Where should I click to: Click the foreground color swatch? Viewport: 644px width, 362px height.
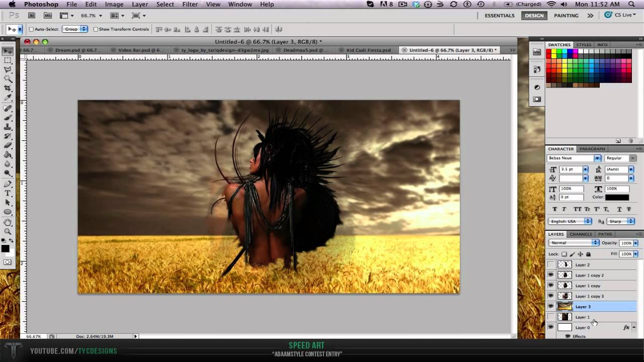point(5,248)
